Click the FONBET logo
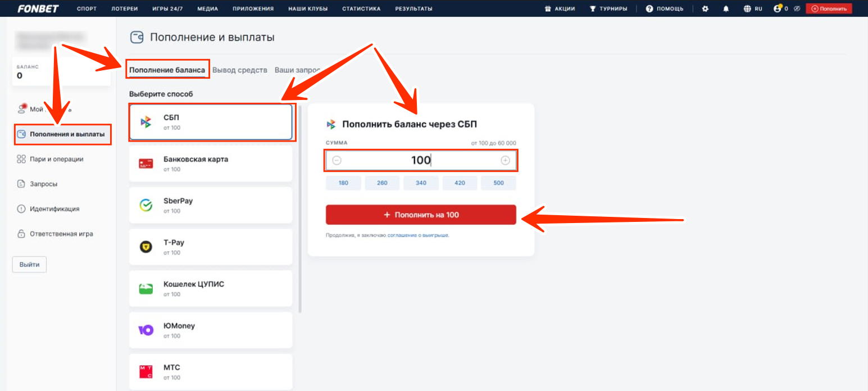 point(38,9)
